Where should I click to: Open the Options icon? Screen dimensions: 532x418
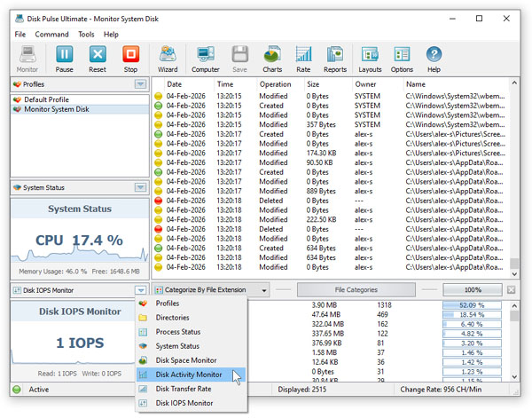pos(402,59)
